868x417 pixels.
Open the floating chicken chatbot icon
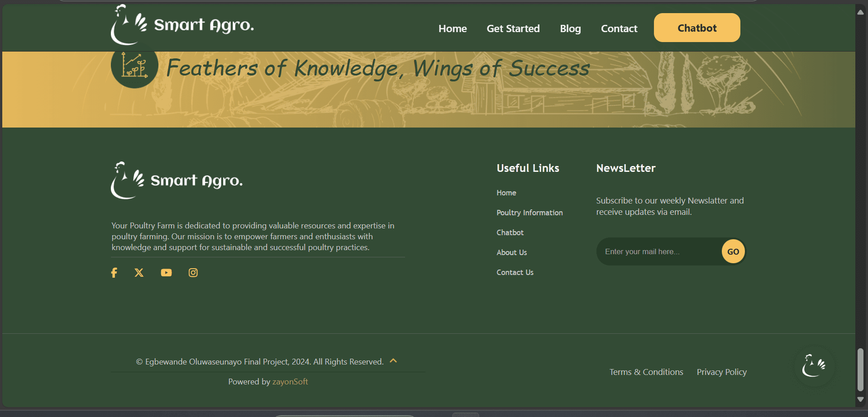(x=814, y=366)
